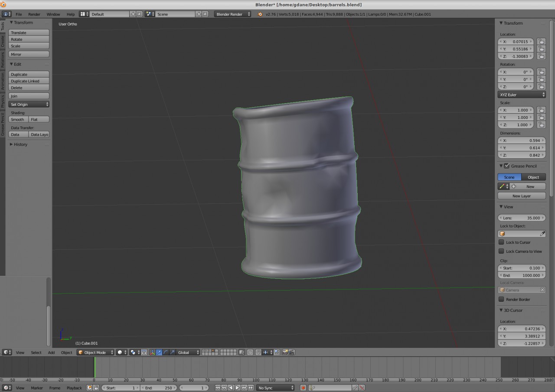Click the Duplicate Linked button
Image resolution: width=555 pixels, height=392 pixels.
tap(29, 81)
